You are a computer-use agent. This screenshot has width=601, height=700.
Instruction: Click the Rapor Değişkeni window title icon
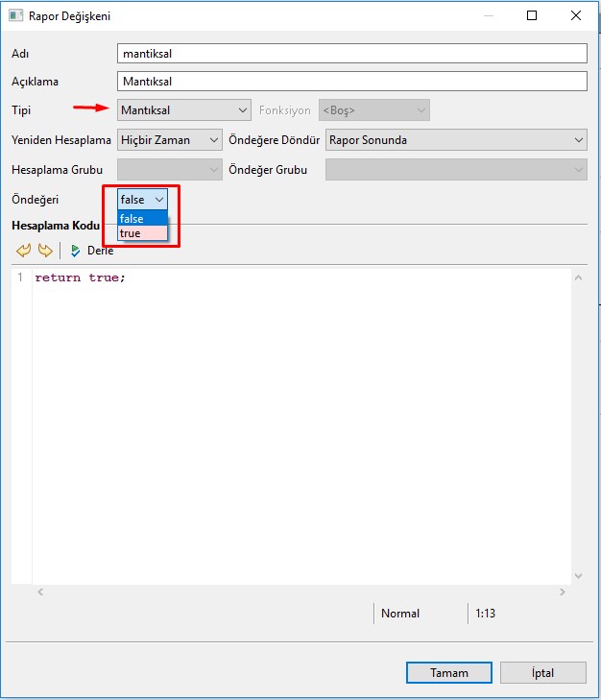click(x=15, y=16)
